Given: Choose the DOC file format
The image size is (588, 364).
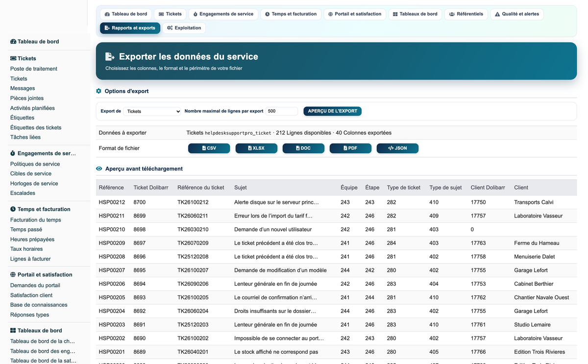Looking at the screenshot, I should [x=303, y=148].
